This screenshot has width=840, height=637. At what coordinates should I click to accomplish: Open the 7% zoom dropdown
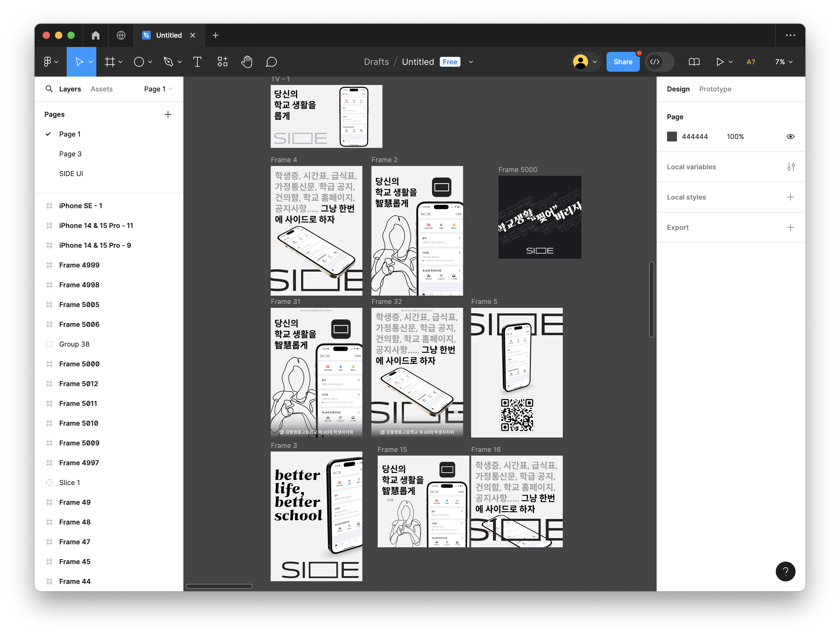tap(783, 62)
